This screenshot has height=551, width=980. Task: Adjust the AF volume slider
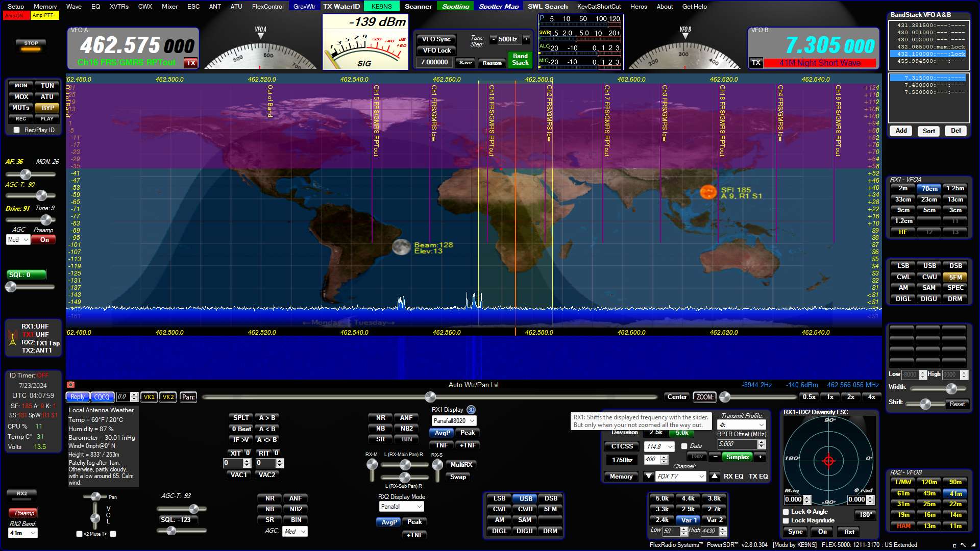click(31, 174)
